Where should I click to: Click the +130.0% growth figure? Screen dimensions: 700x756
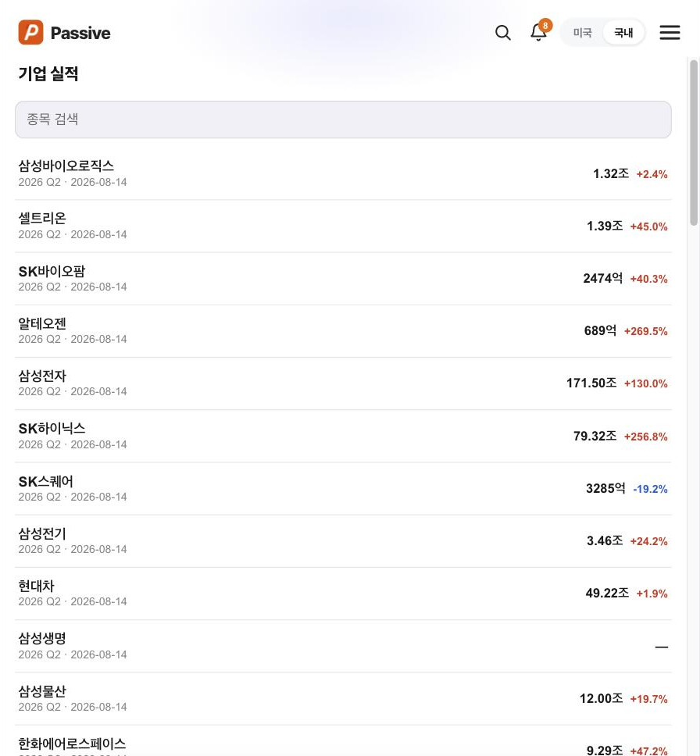point(646,383)
